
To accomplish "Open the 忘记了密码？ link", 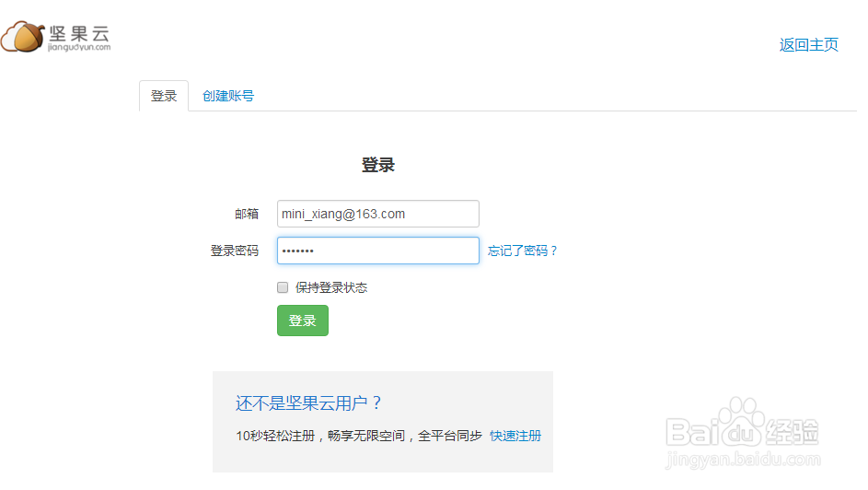I will pos(522,251).
